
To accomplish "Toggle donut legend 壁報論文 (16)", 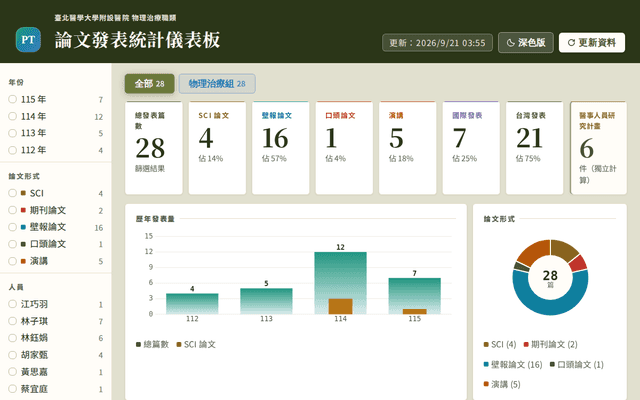I will [513, 364].
